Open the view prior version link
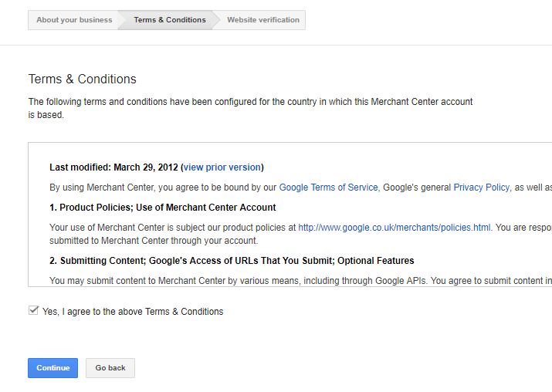The image size is (552, 392). tap(222, 167)
